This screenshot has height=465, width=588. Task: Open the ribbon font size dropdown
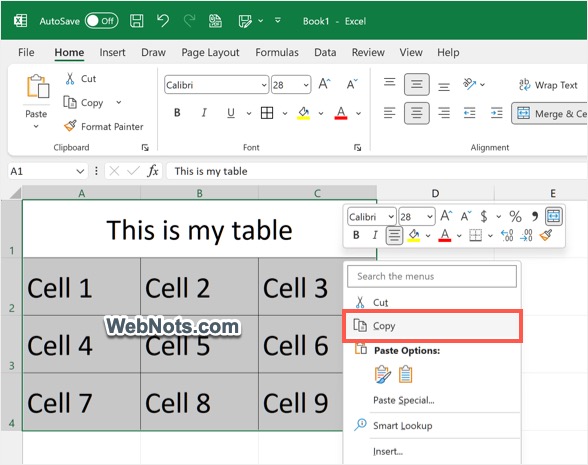[306, 85]
